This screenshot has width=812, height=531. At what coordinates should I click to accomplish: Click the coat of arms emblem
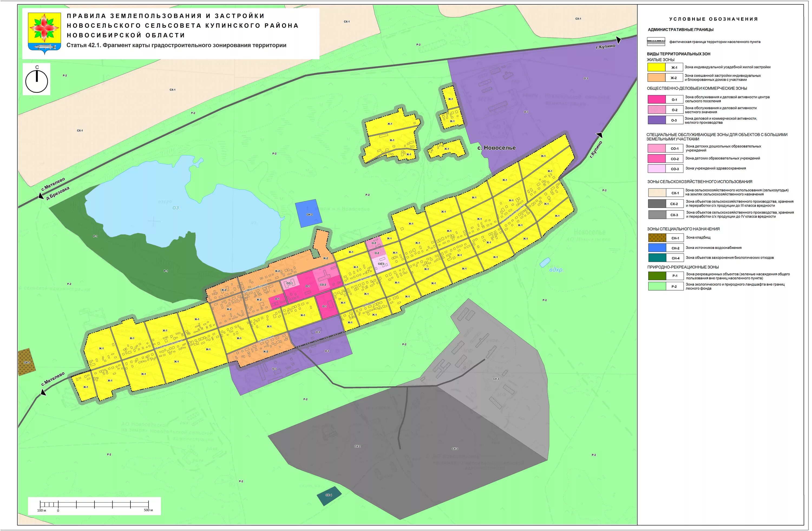45,33
